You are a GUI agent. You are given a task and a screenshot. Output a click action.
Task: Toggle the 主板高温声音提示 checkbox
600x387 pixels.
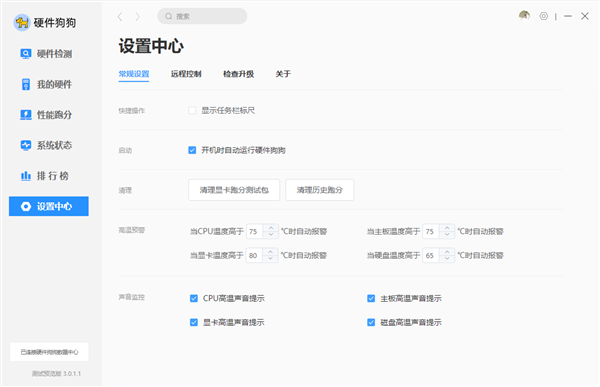[371, 299]
